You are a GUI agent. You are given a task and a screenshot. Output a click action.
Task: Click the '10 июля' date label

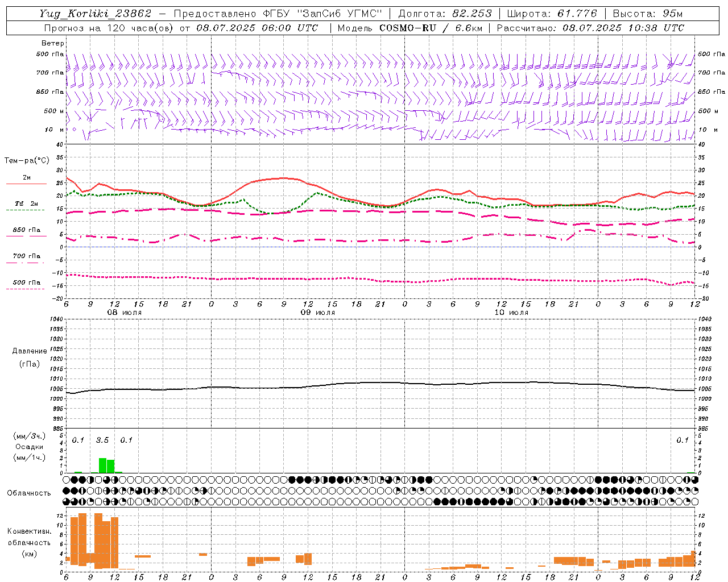point(511,313)
